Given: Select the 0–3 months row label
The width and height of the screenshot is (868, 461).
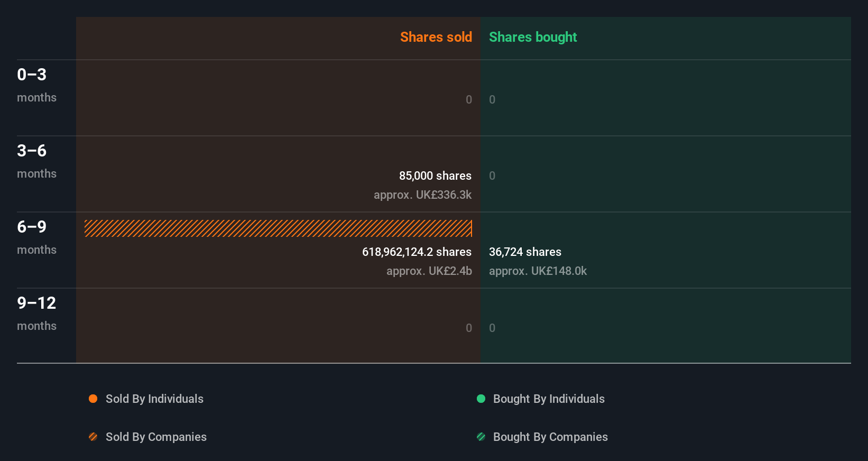Looking at the screenshot, I should pyautogui.click(x=36, y=85).
